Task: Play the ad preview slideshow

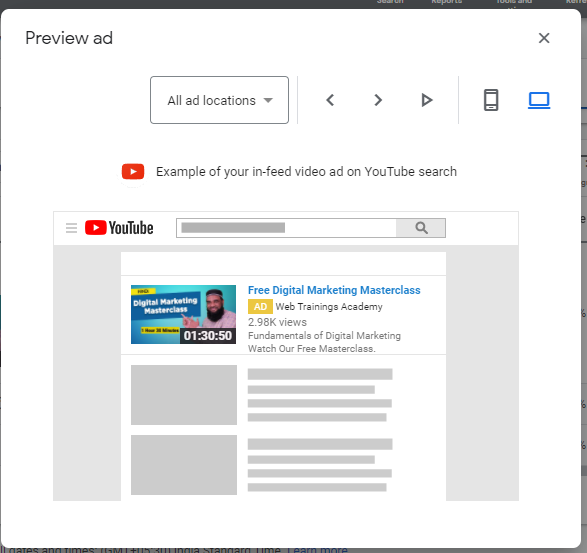Action: pyautogui.click(x=426, y=100)
